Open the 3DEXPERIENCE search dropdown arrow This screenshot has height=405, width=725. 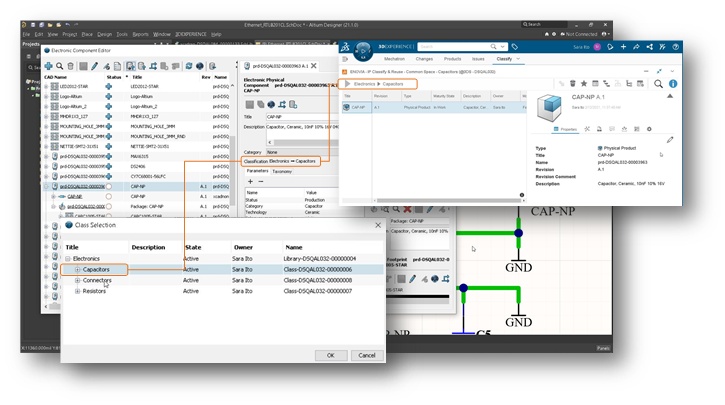(502, 47)
